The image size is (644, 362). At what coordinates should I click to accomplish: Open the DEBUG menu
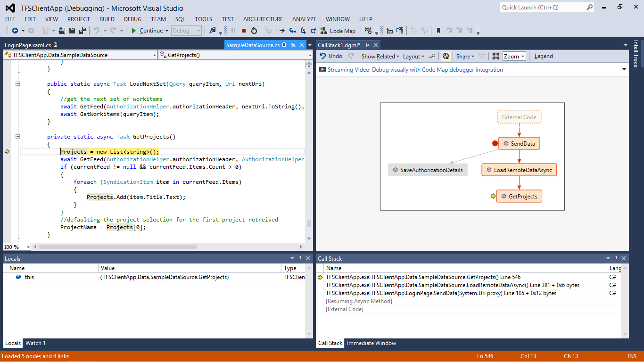point(132,19)
